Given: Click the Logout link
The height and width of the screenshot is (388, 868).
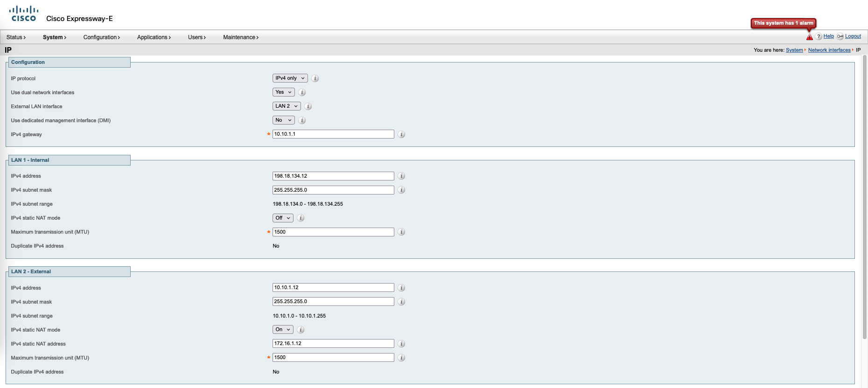Looking at the screenshot, I should coord(853,36).
